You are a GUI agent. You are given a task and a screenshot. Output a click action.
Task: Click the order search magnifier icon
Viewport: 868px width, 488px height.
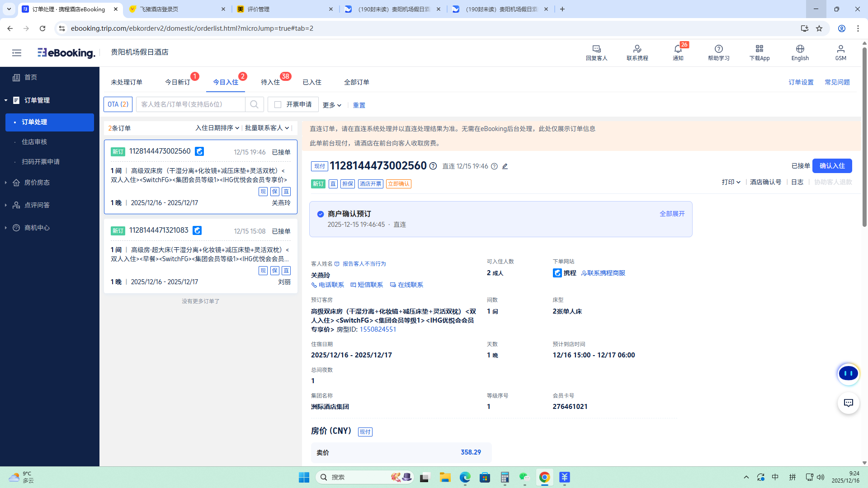[255, 104]
